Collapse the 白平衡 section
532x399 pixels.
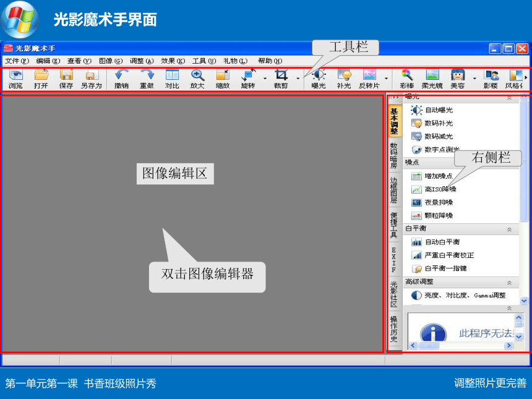[509, 230]
